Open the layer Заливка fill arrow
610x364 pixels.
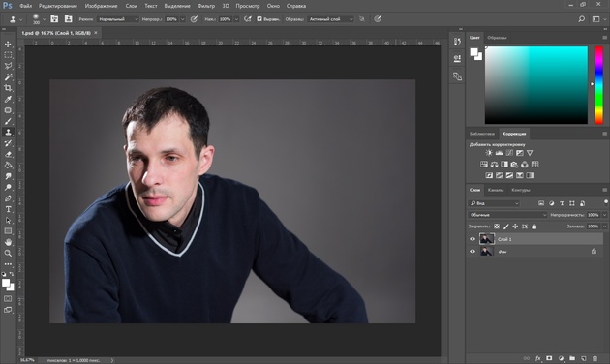pyautogui.click(x=604, y=227)
